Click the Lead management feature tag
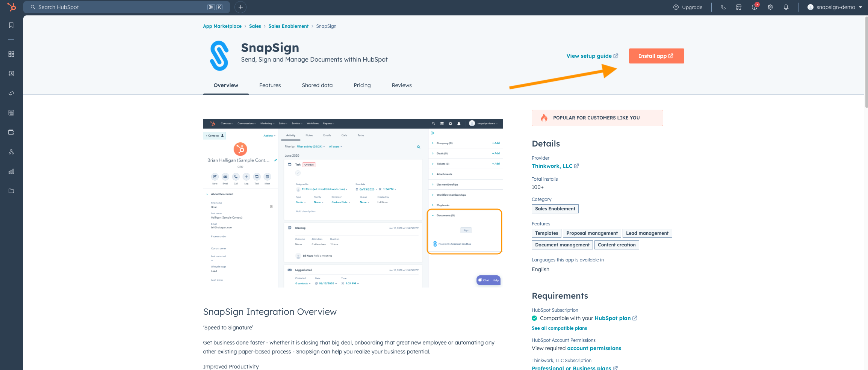The image size is (868, 370). [647, 233]
